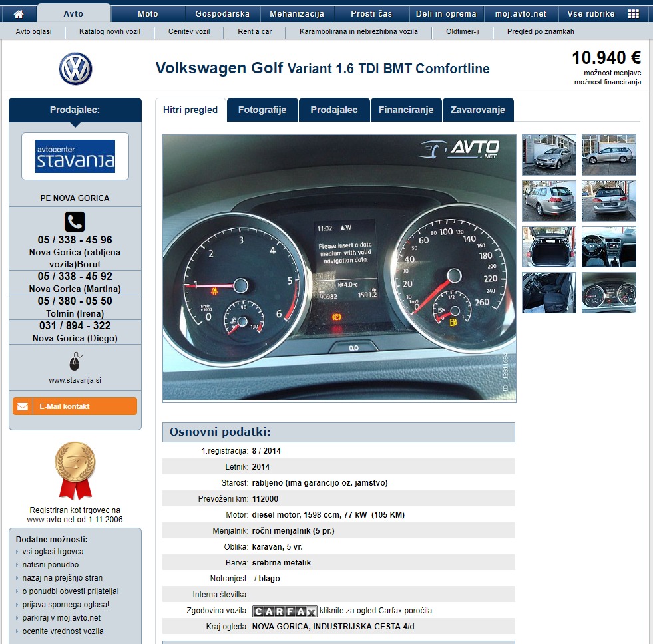Click phone number 05 / 338 - 45 96
653x644 pixels.
[x=75, y=240]
